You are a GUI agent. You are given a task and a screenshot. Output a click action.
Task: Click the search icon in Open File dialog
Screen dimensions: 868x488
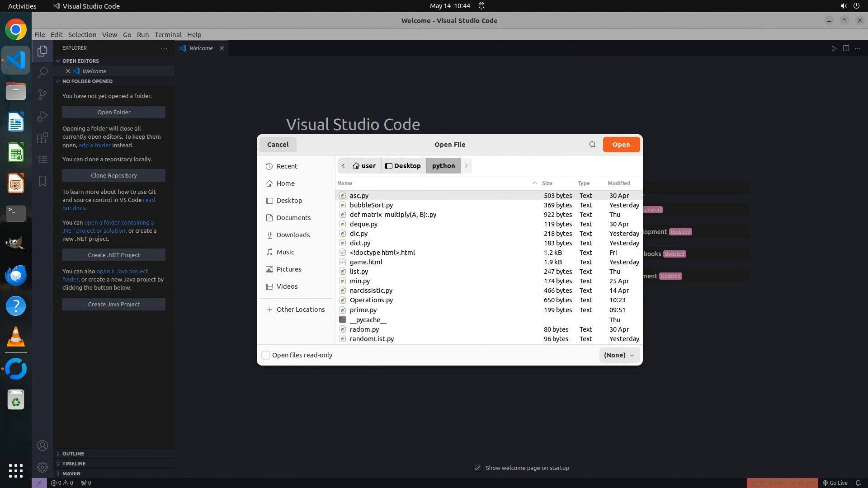[592, 145]
